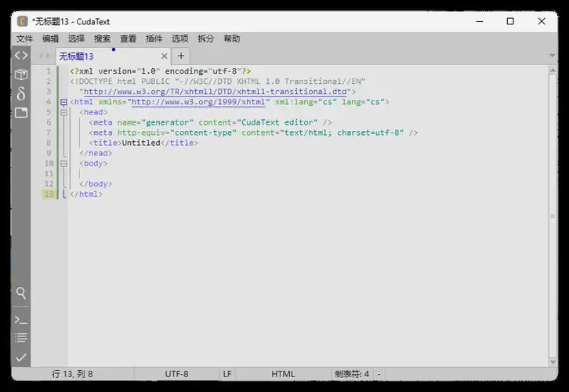Click the vertical scrollbar up arrow
The image size is (569, 392).
[x=553, y=71]
